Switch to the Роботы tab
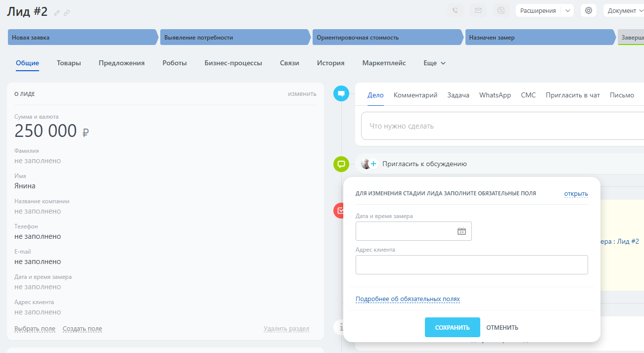Screen dimensions: 644x353 [175, 63]
